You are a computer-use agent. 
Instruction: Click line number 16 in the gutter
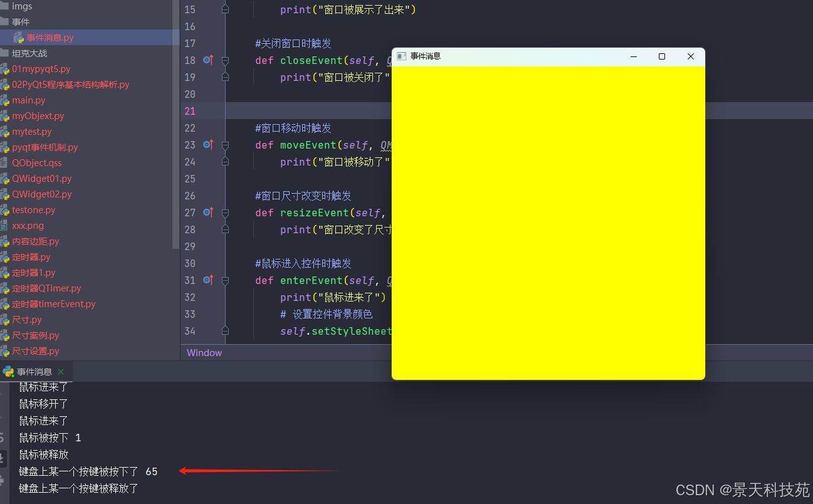pyautogui.click(x=190, y=26)
